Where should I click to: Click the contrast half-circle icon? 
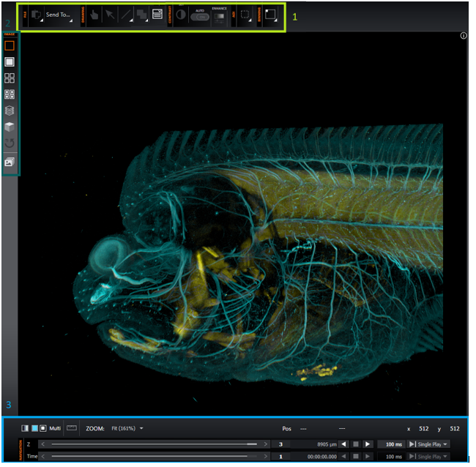click(181, 15)
